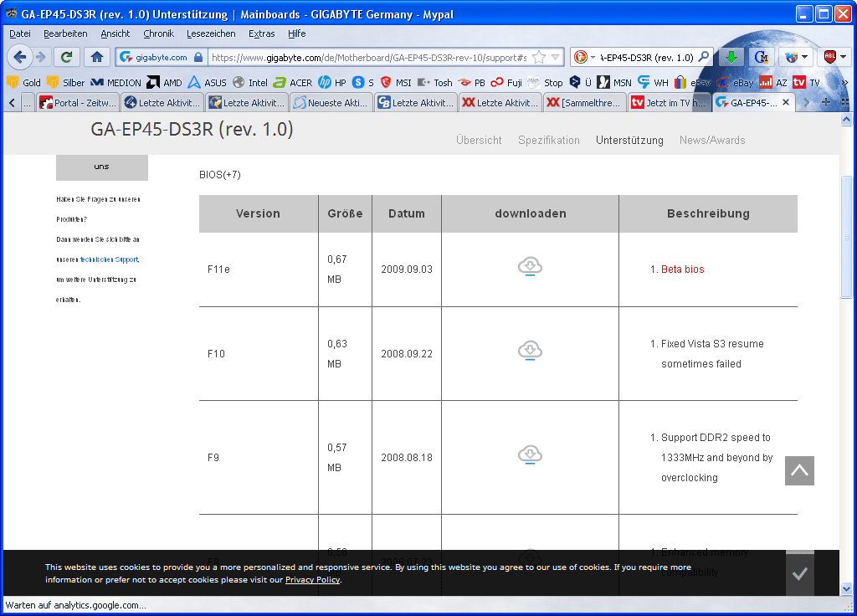Download BIOS version F10
The width and height of the screenshot is (857, 616).
(530, 351)
